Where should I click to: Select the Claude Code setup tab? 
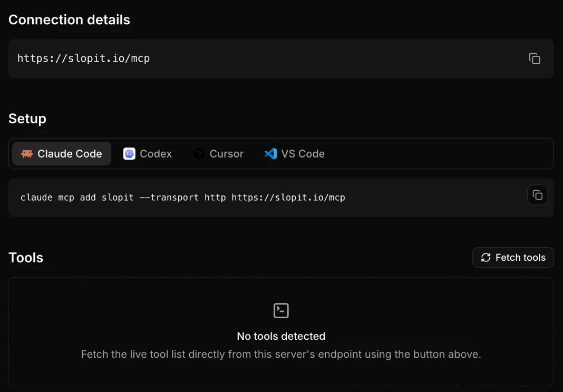62,154
